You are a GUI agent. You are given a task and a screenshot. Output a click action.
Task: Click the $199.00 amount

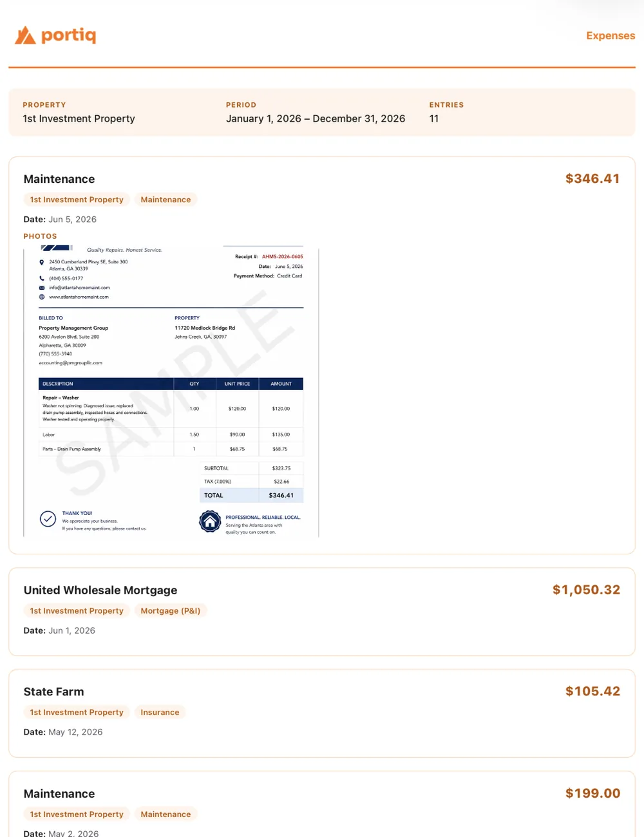592,793
